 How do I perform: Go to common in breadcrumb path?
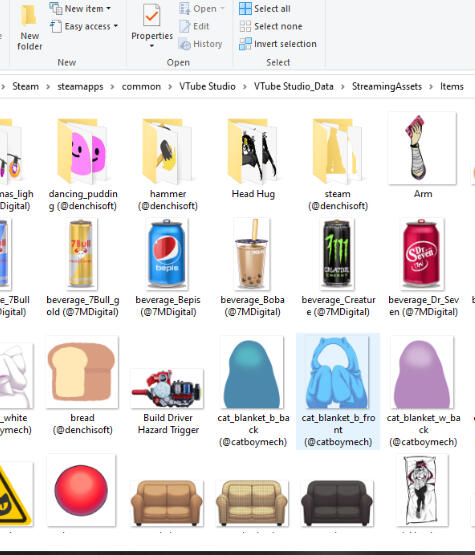click(141, 86)
